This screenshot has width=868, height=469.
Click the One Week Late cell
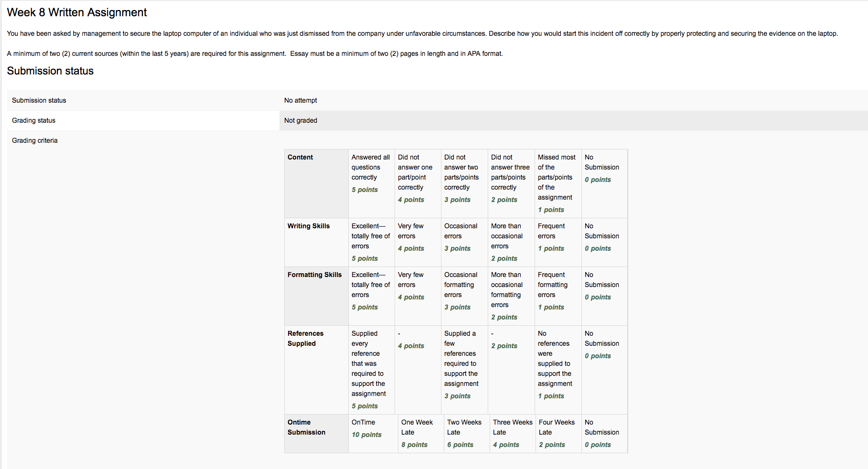[421, 434]
